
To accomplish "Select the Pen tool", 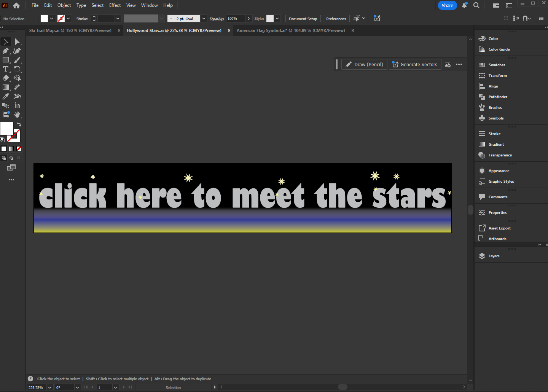I will (x=6, y=51).
